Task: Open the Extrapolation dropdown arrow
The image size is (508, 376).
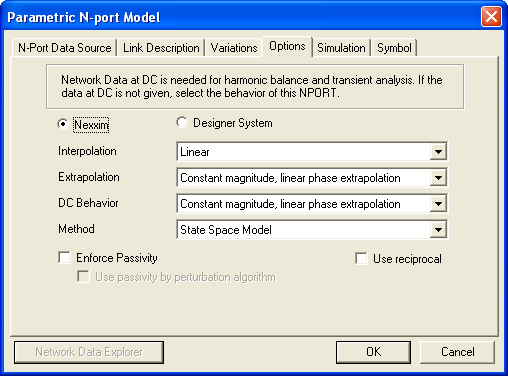Action: (x=438, y=178)
